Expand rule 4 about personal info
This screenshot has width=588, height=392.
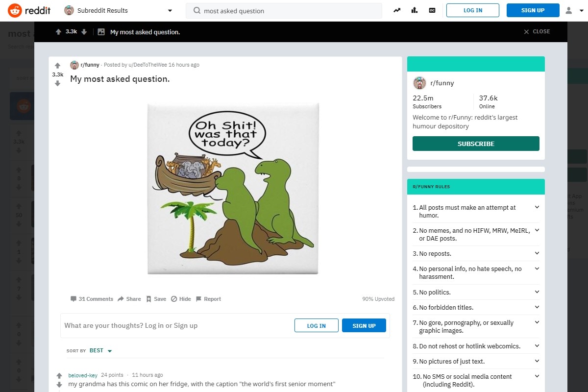point(537,269)
